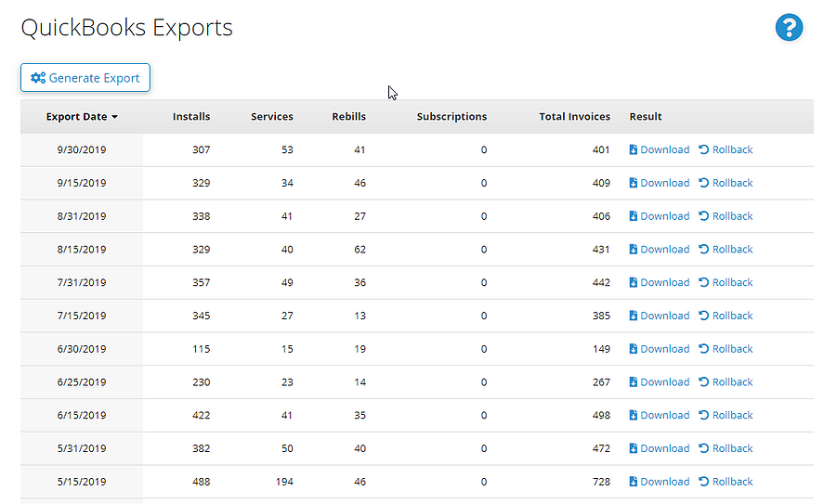Download the 7/15/2019 export file
The width and height of the screenshot is (824, 504).
660,316
